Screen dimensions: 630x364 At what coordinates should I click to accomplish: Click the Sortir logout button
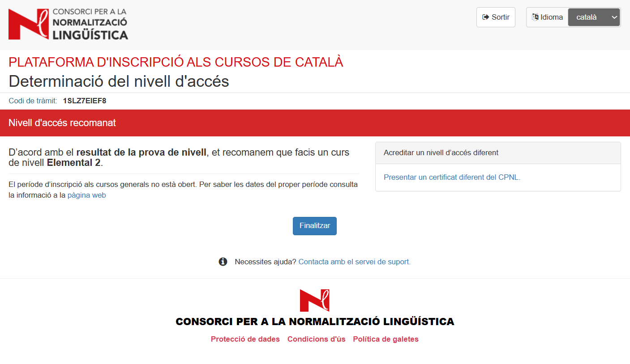(x=496, y=17)
